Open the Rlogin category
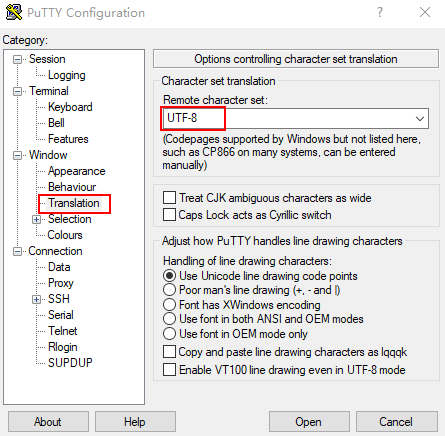The height and width of the screenshot is (436, 445). [x=63, y=347]
